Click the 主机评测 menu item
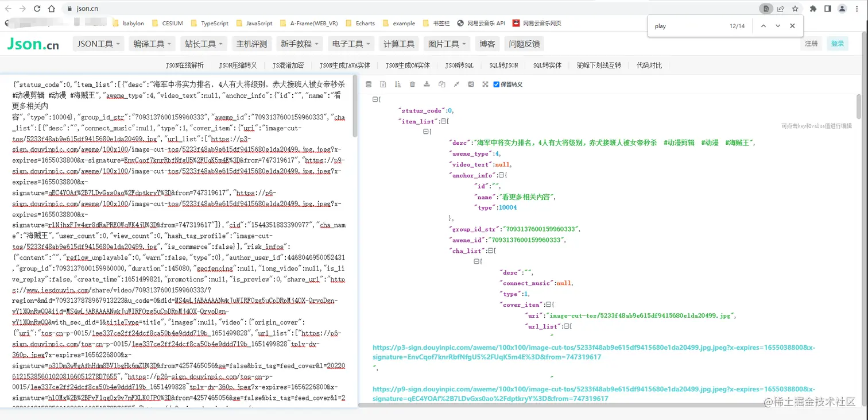This screenshot has width=868, height=420. tap(251, 44)
